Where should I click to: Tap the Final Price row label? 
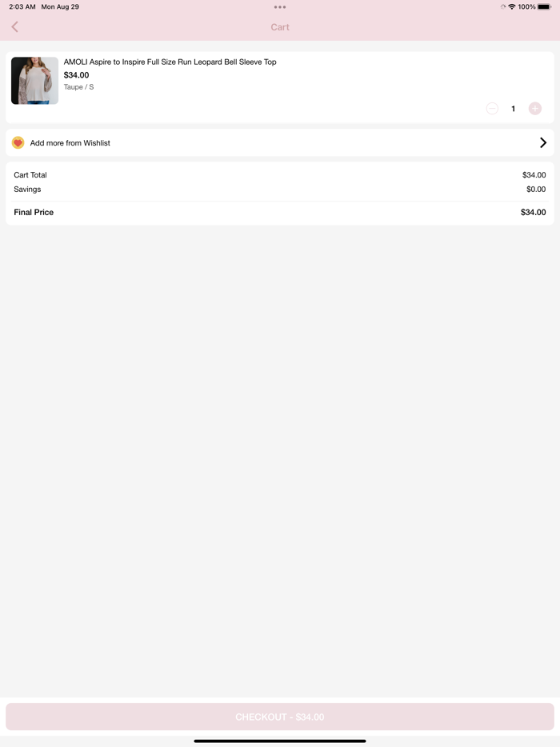34,213
